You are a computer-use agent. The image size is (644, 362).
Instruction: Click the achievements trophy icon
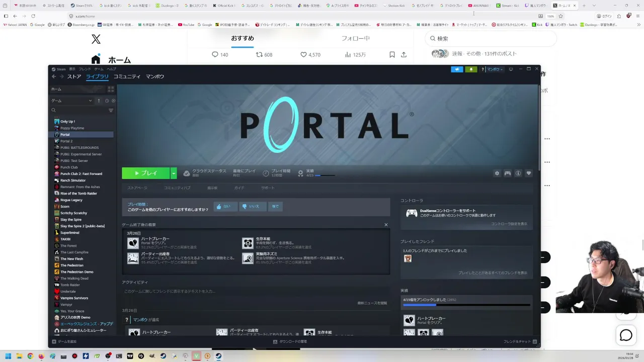pyautogui.click(x=300, y=173)
